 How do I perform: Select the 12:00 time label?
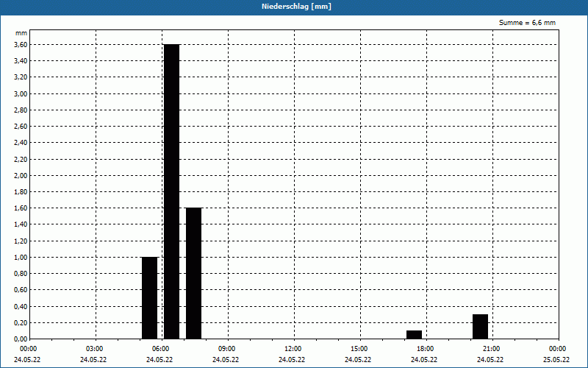(x=293, y=349)
